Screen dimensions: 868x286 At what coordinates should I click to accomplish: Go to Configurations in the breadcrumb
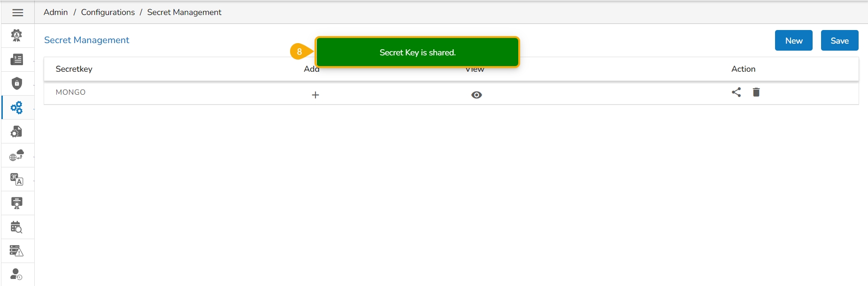click(x=108, y=12)
